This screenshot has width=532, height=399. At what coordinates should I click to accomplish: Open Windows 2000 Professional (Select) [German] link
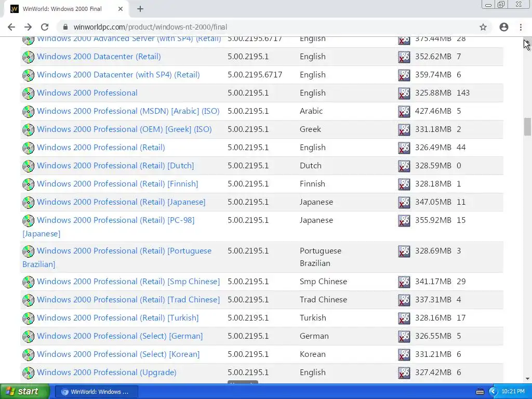tap(120, 336)
